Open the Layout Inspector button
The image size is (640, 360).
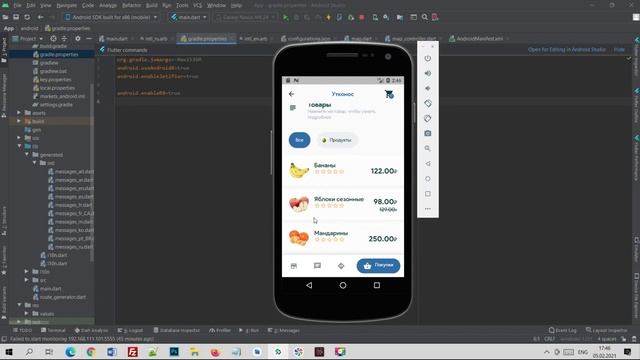point(607,330)
